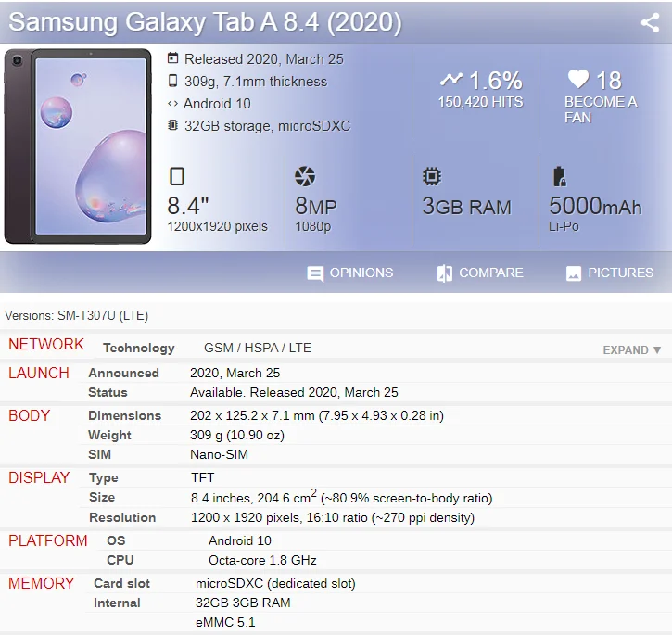Click the Announced spec label
672x635 pixels.
pos(124,373)
